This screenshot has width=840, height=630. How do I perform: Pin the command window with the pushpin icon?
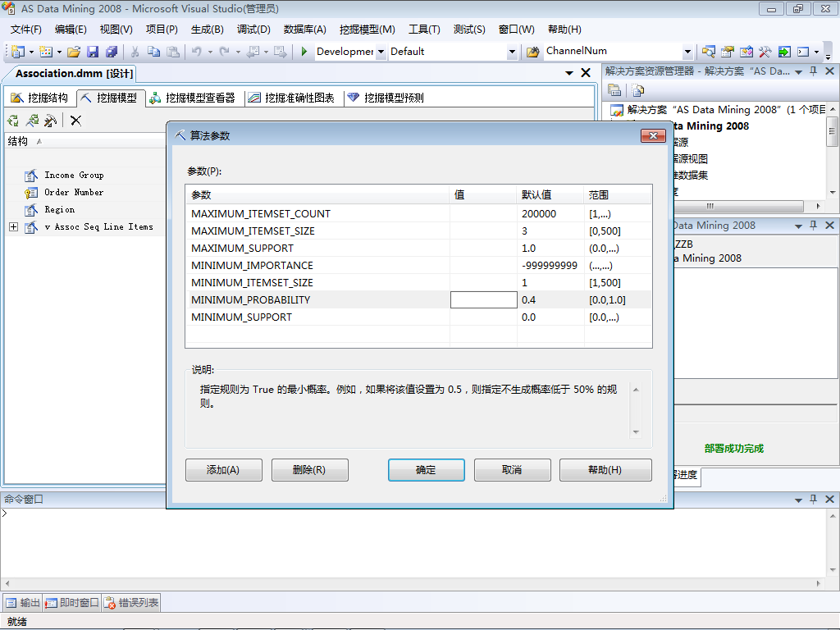(813, 500)
